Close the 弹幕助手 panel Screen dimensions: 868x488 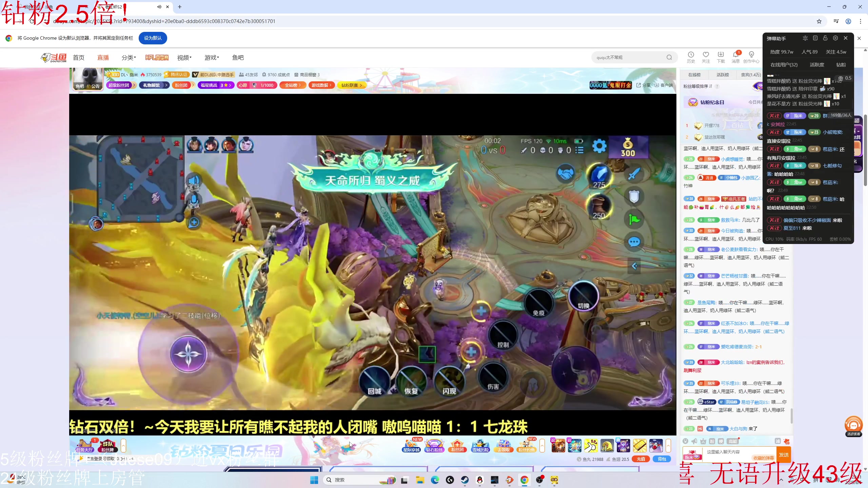pos(846,38)
